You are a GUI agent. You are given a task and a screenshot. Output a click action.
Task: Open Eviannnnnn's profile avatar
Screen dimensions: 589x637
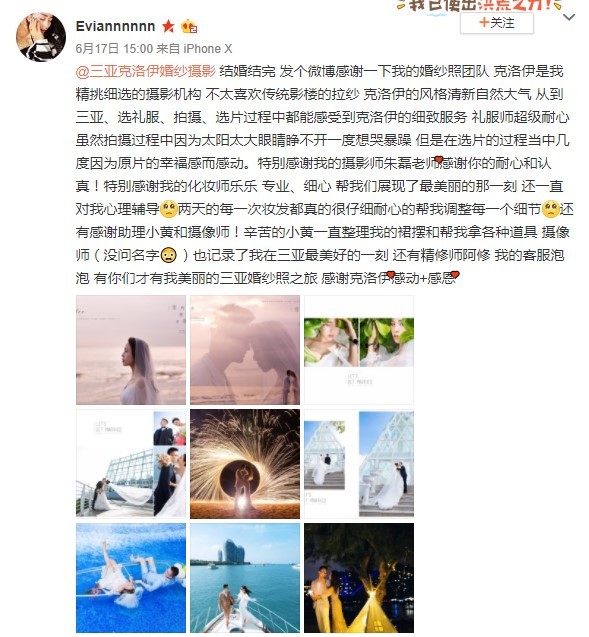tap(41, 37)
